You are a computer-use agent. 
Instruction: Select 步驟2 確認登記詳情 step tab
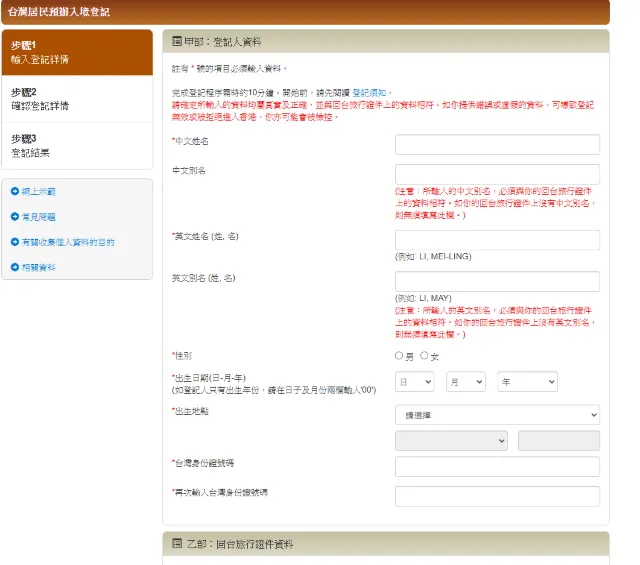click(x=76, y=99)
